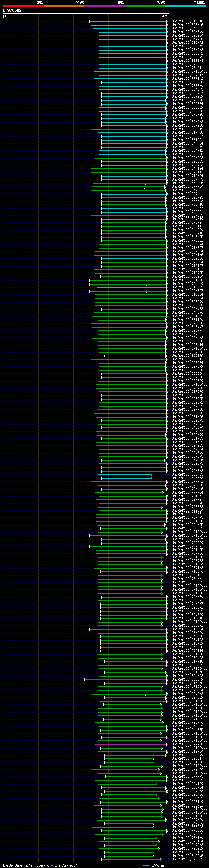Select label UniRef100_B3SA03
This screenshot has width=209, height=868.
point(187,827)
